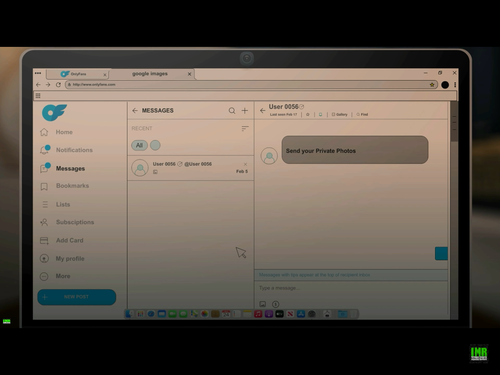The image size is (500, 375).
Task: Click the sender avatar beside the message bubble
Action: (x=269, y=156)
